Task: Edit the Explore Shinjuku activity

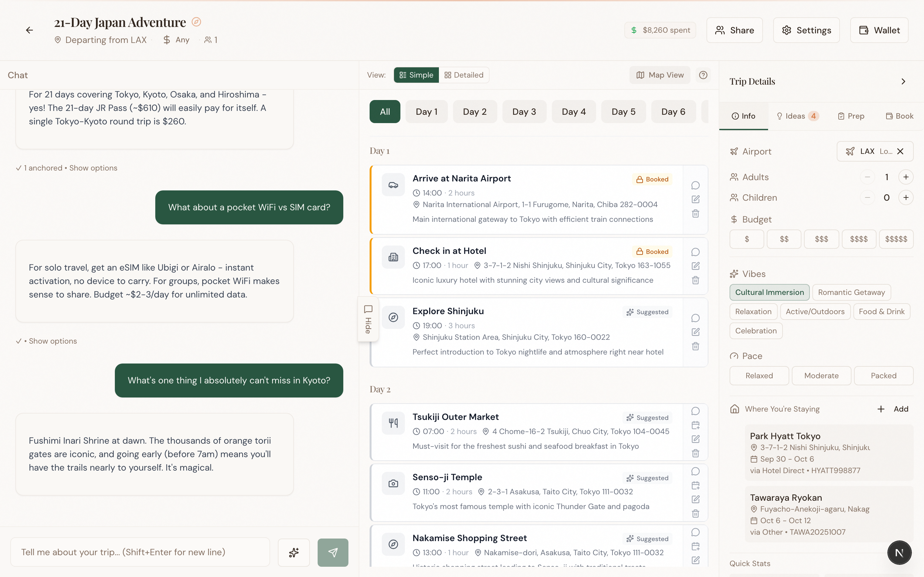Action: (695, 332)
